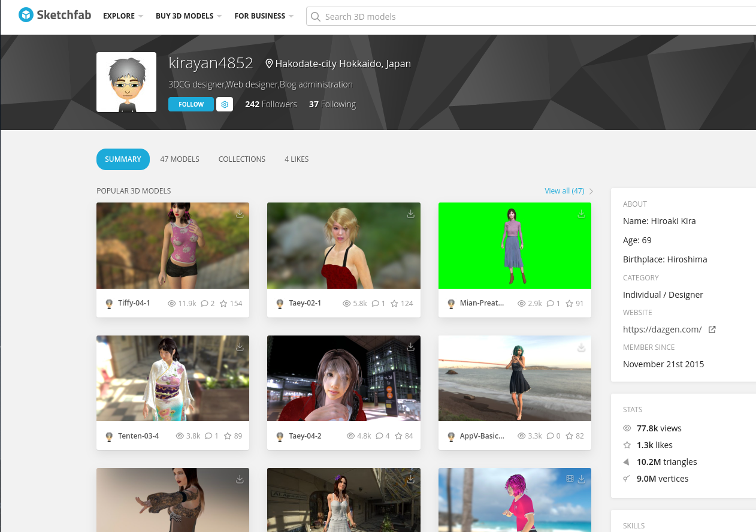Viewport: 756px width, 532px height.
Task: Open the green-background Mian-Preat thumbnail
Action: [x=515, y=246]
